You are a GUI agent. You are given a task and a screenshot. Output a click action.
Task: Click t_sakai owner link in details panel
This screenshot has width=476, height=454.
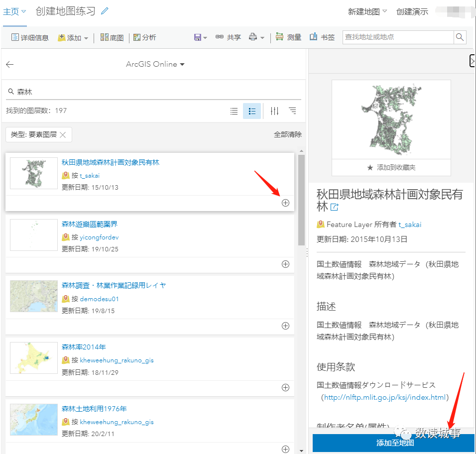pos(410,225)
